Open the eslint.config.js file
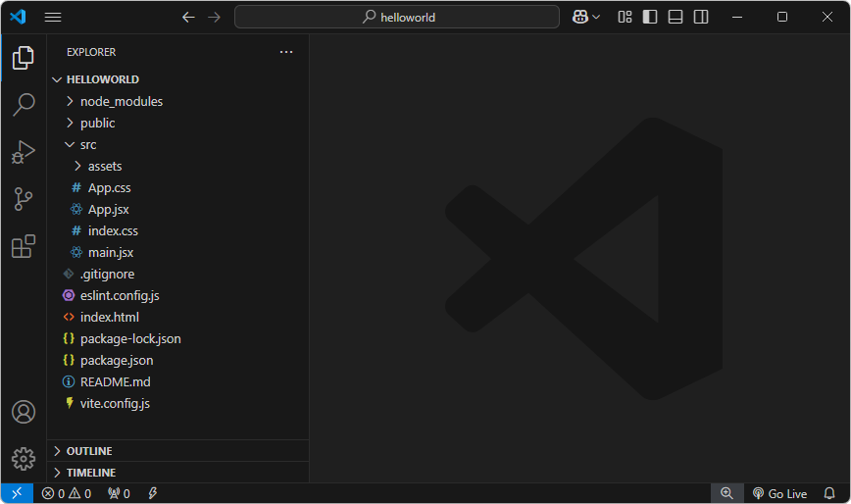 pos(178,296)
